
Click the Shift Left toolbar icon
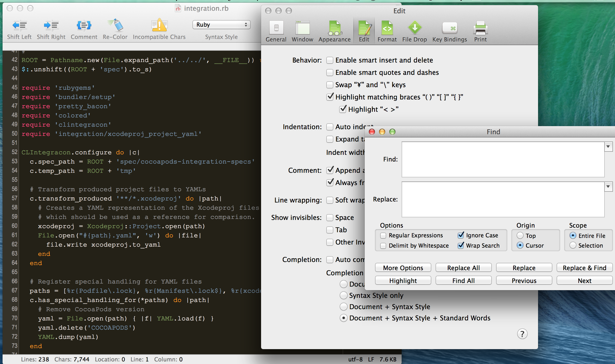tap(19, 25)
